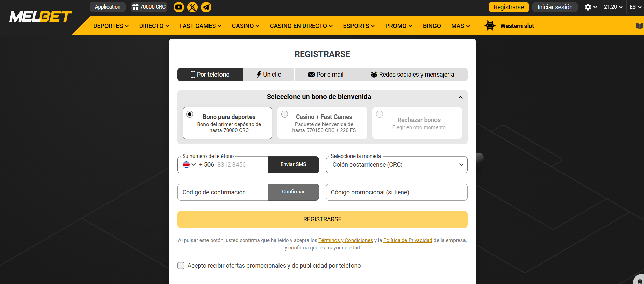This screenshot has width=644, height=284.
Task: Focus the Código de confirmación field
Action: (x=223, y=192)
